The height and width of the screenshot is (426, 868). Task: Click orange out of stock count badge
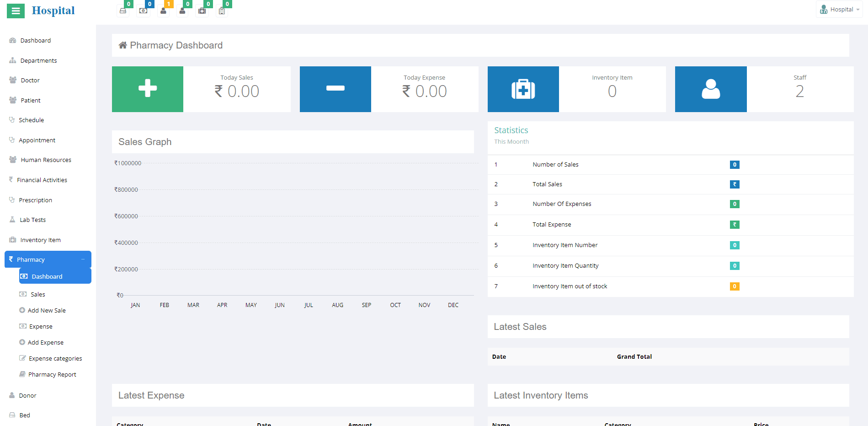[734, 286]
